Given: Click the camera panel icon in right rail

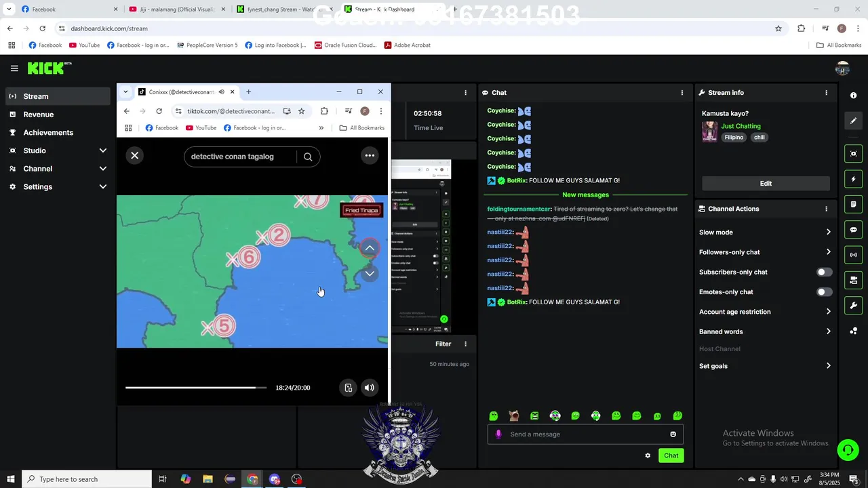Looking at the screenshot, I should [x=853, y=280].
